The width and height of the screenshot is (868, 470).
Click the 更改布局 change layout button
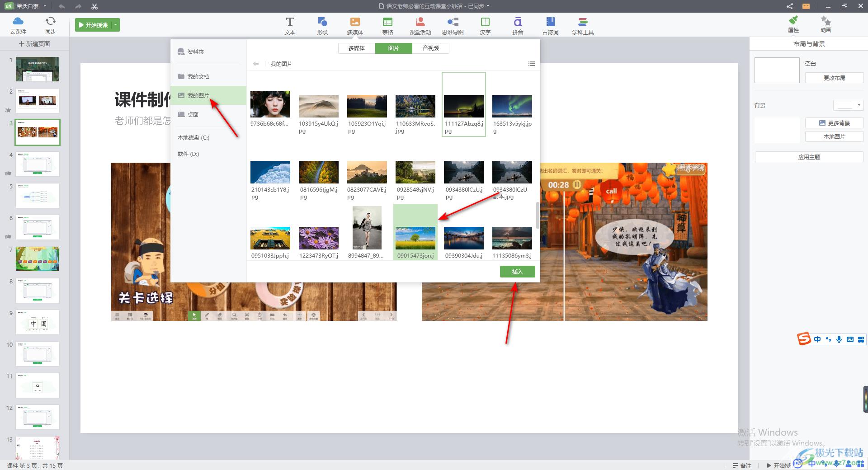(x=834, y=78)
